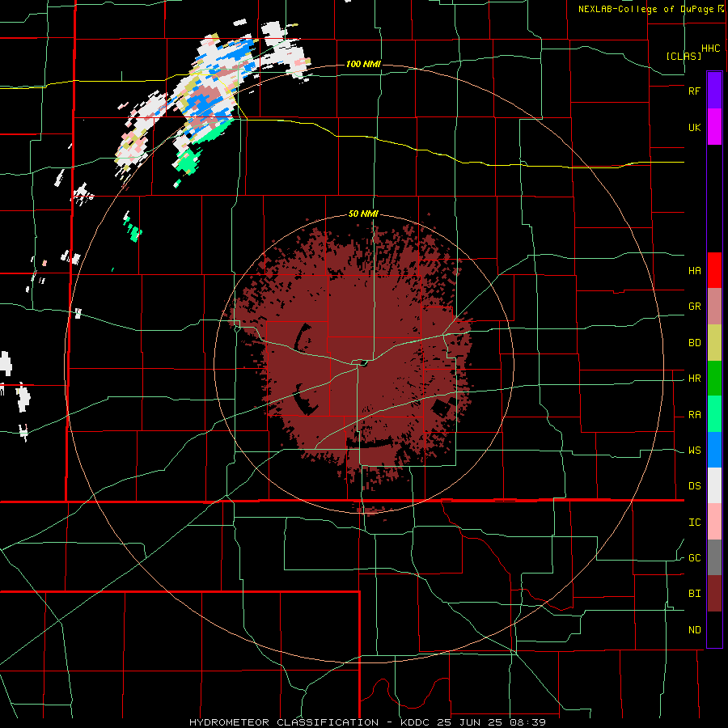
Task: Pick the dark green HR legend swatch
Action: click(714, 379)
